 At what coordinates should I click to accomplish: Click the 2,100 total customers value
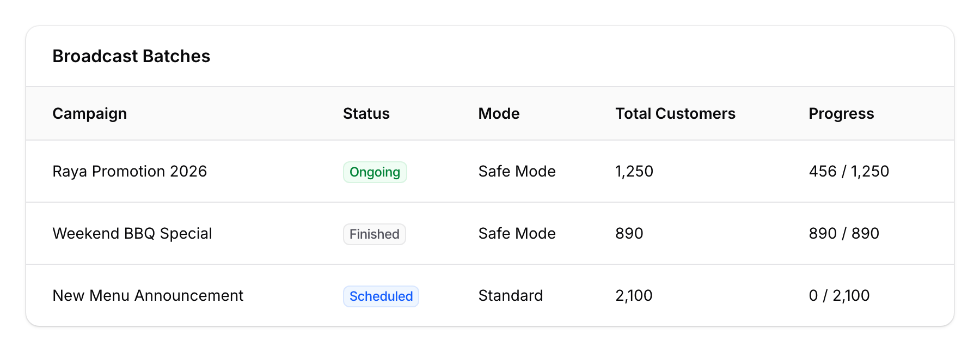tap(633, 296)
